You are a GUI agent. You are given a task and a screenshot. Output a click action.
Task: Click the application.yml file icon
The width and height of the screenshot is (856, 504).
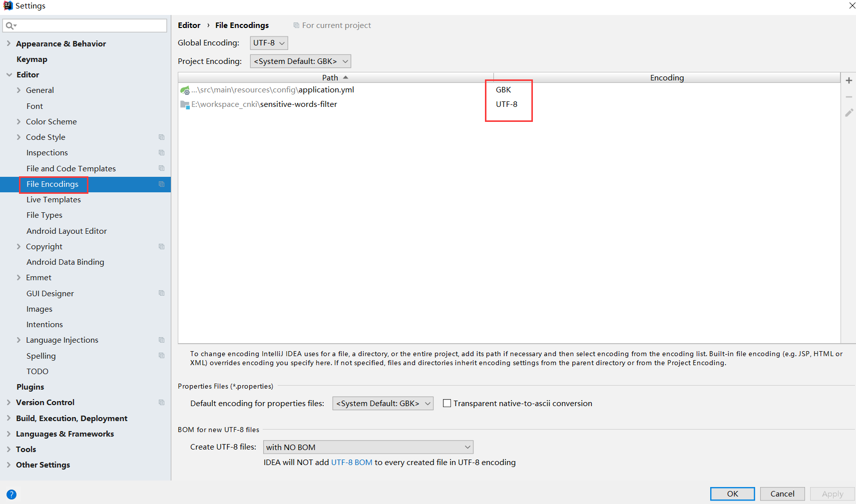185,90
